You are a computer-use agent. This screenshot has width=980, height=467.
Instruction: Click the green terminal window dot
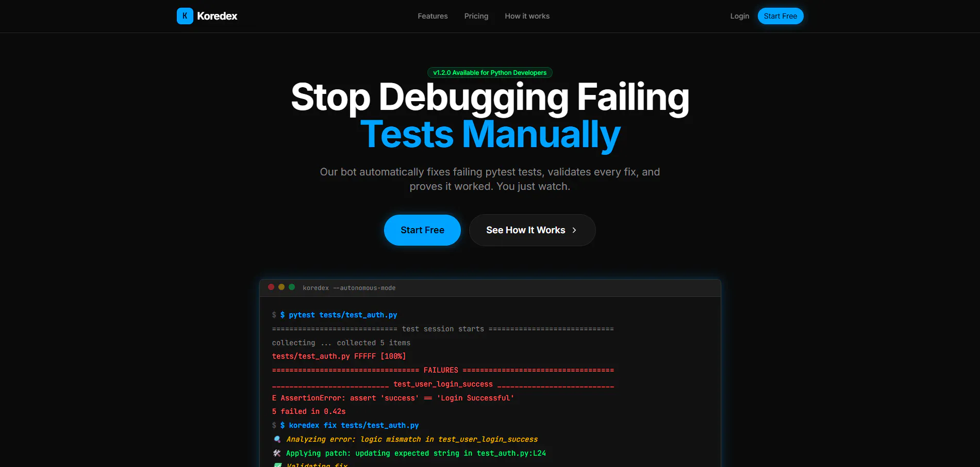coord(292,287)
